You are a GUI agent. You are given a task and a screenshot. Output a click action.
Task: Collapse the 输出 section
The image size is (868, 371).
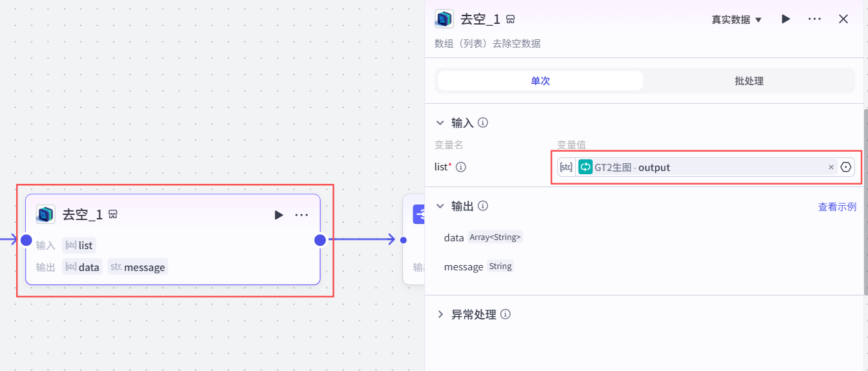440,206
